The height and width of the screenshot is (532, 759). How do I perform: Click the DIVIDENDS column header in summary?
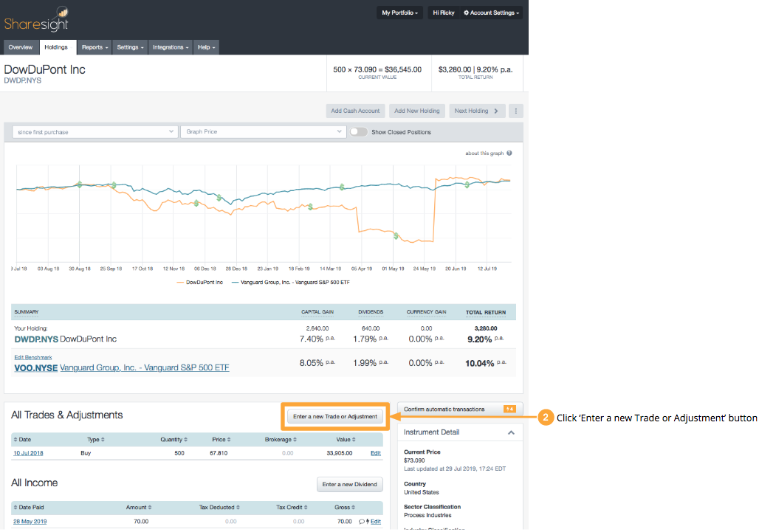(371, 312)
